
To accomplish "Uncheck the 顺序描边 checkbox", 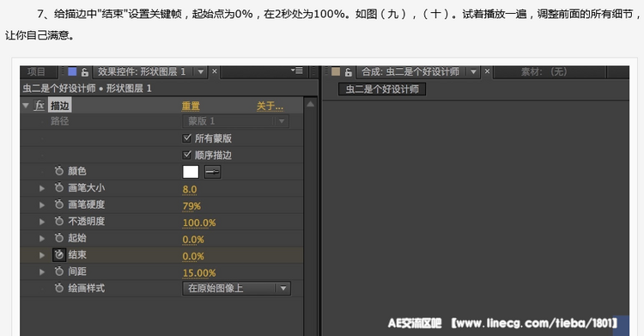I will click(187, 155).
